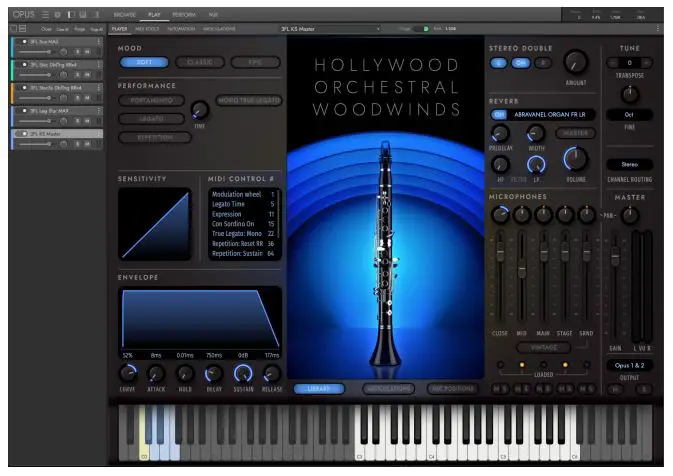
Task: Open the Oct tuning dropdown
Action: pyautogui.click(x=630, y=115)
